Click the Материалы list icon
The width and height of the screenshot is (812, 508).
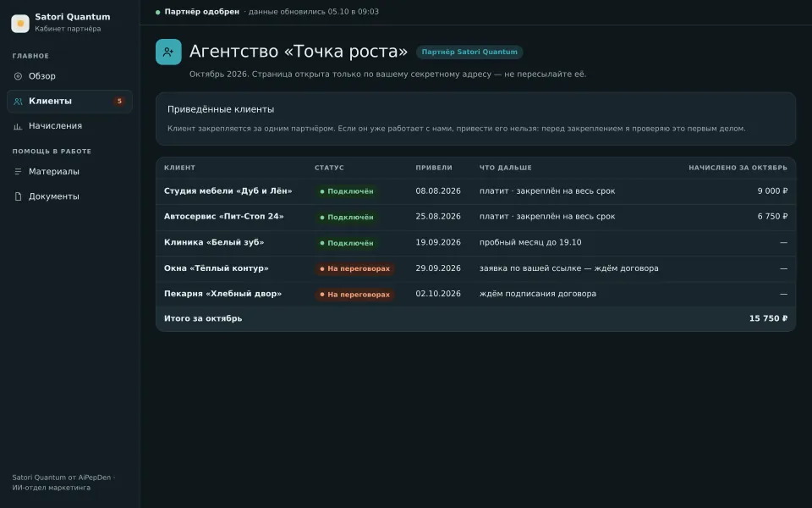[x=18, y=172]
